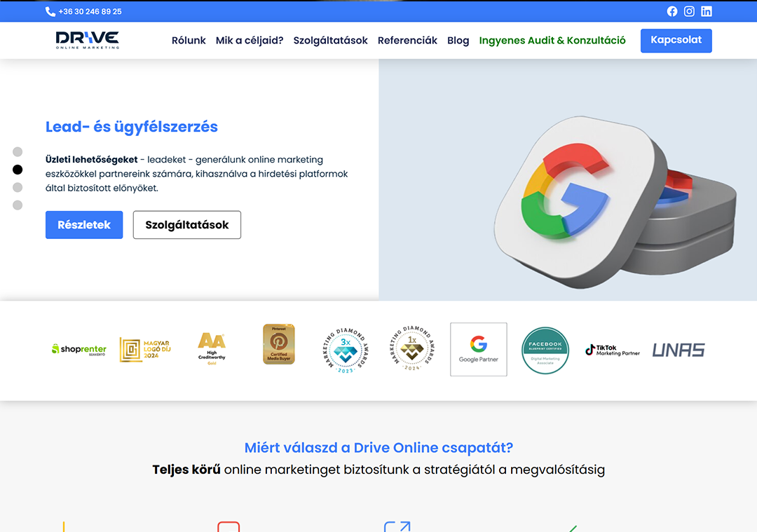
Task: Click the AA High Creditworthy badge
Action: click(x=212, y=348)
